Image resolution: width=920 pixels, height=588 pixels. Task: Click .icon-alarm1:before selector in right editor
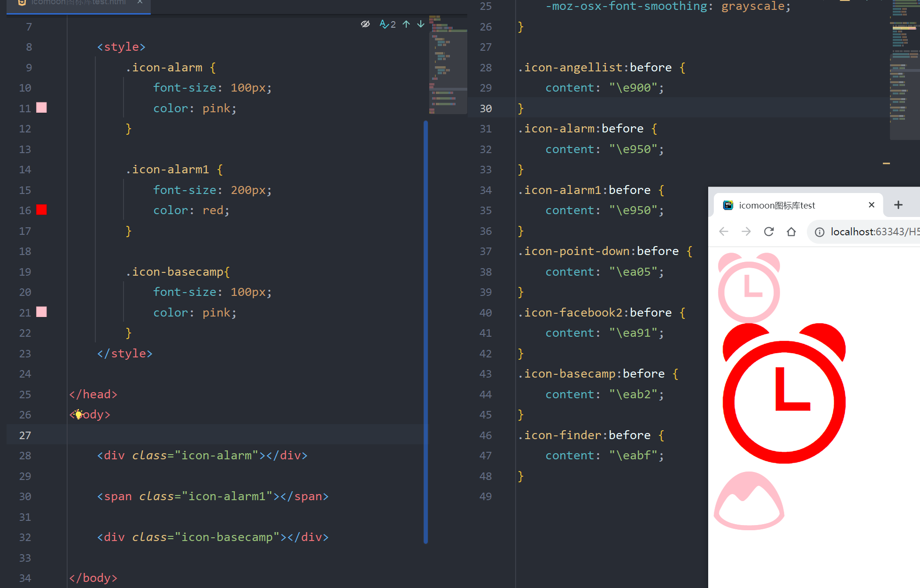coord(584,190)
